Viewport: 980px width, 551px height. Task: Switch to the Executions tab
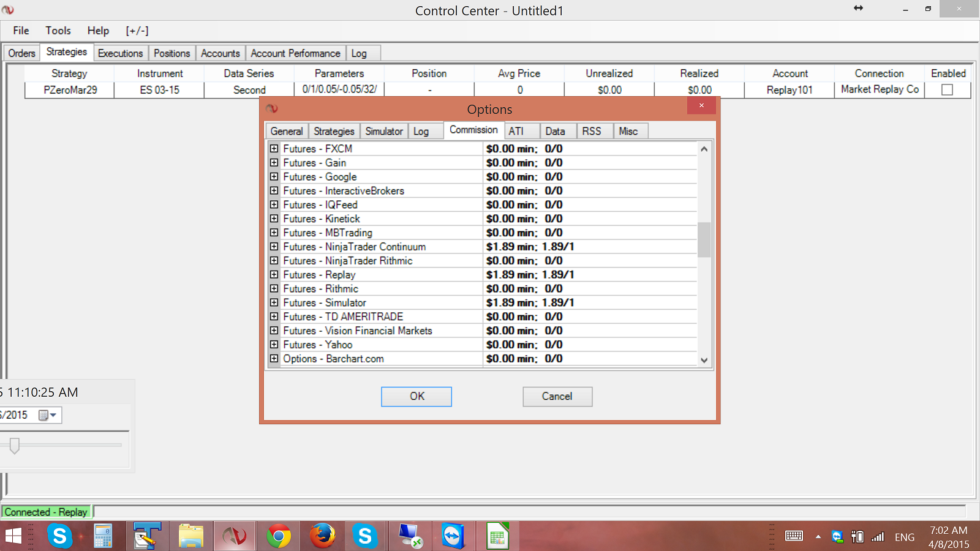click(120, 53)
